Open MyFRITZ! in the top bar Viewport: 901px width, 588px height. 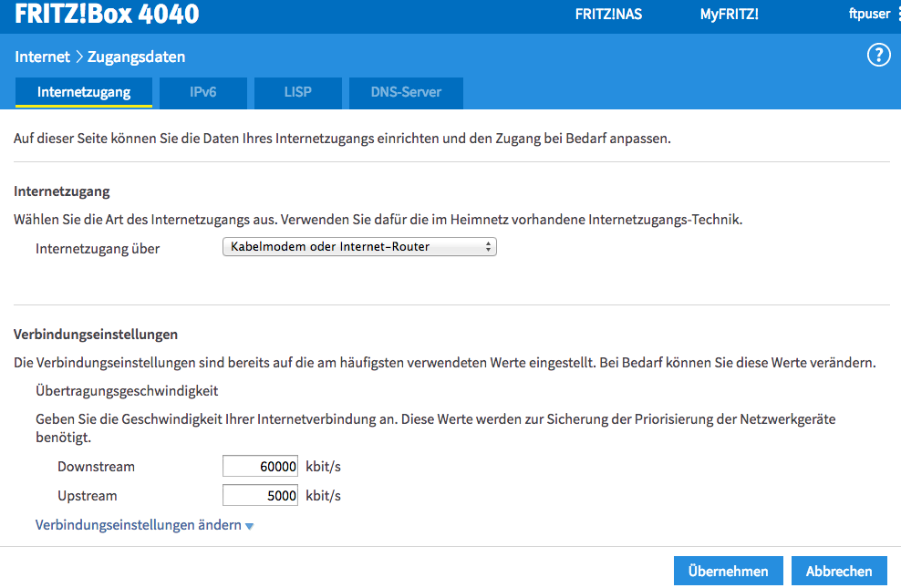click(729, 14)
